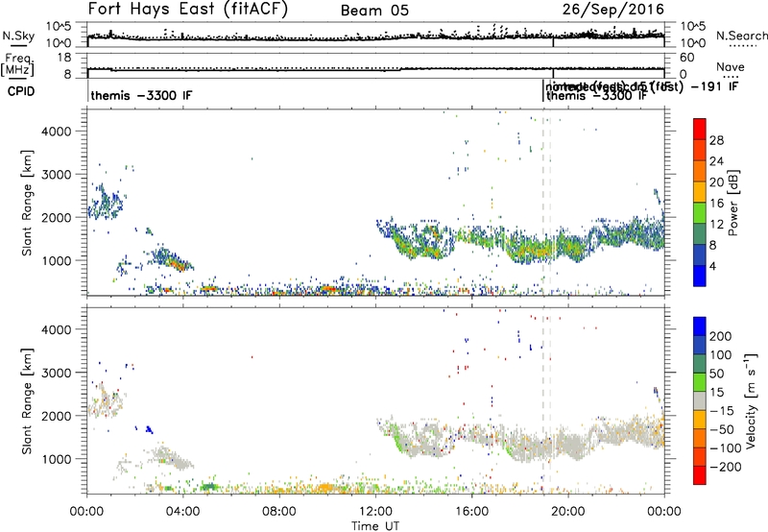Click the blue velocity patch near 2000 km around 02:30
This screenshot has width=768, height=532.
149,429
